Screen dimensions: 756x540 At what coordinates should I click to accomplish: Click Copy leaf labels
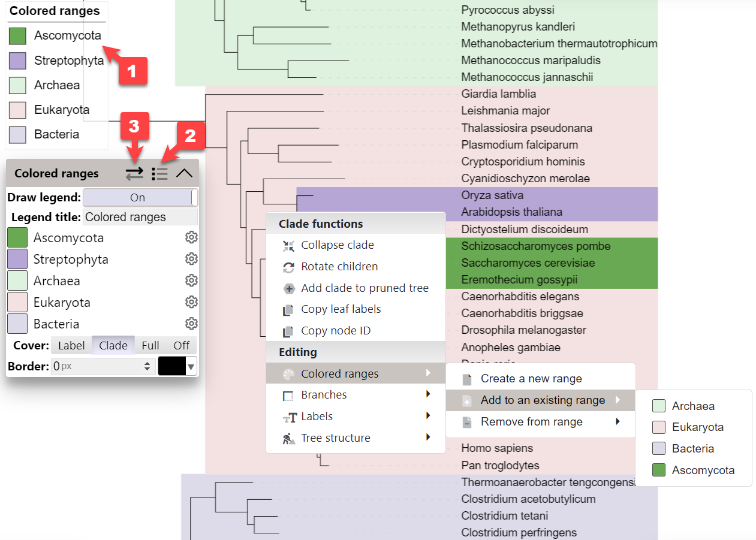[x=341, y=309]
